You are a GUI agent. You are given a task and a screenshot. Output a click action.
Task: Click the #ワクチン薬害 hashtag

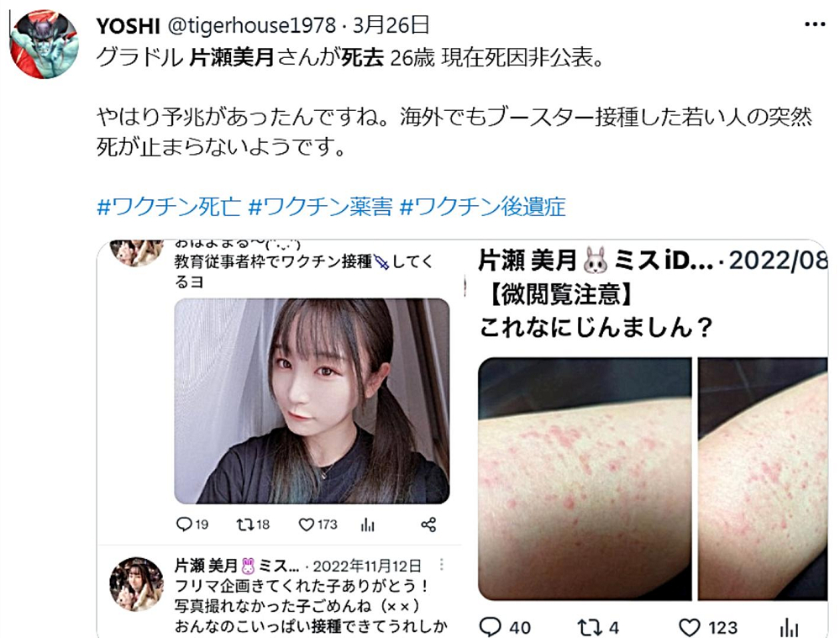(320, 207)
